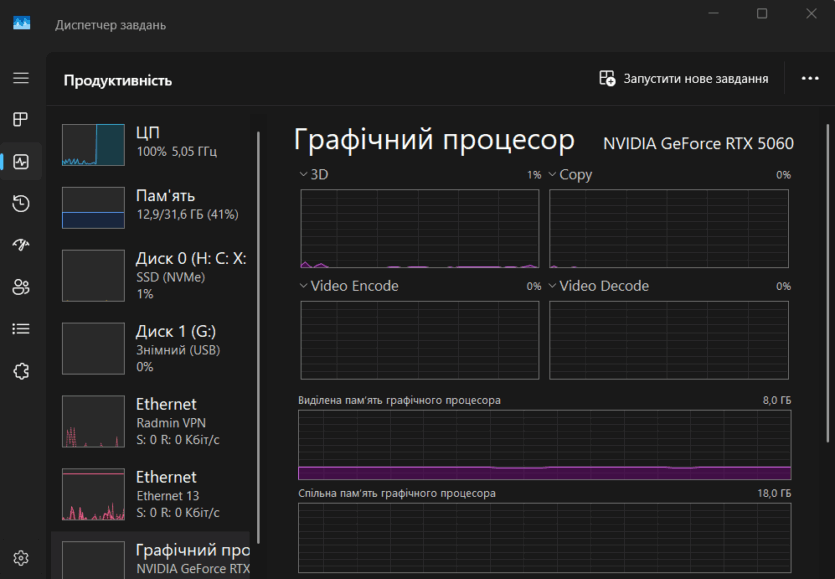The height and width of the screenshot is (579, 835).
Task: Open App history from the sidebar
Action: click(21, 204)
